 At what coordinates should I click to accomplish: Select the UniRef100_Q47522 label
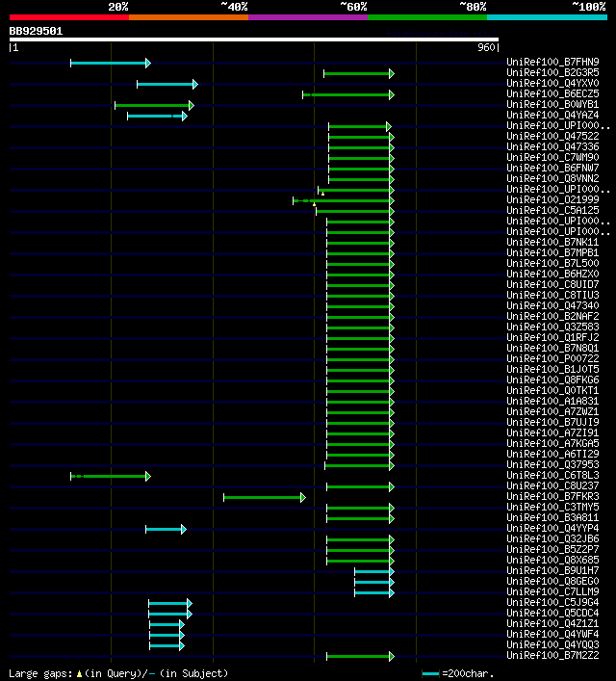pos(552,136)
